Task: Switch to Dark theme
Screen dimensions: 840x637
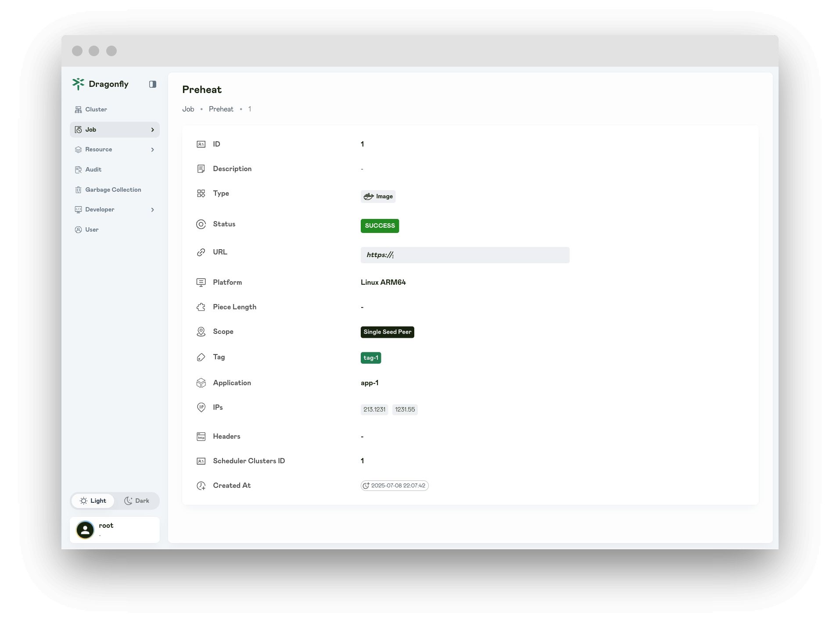Action: tap(136, 501)
